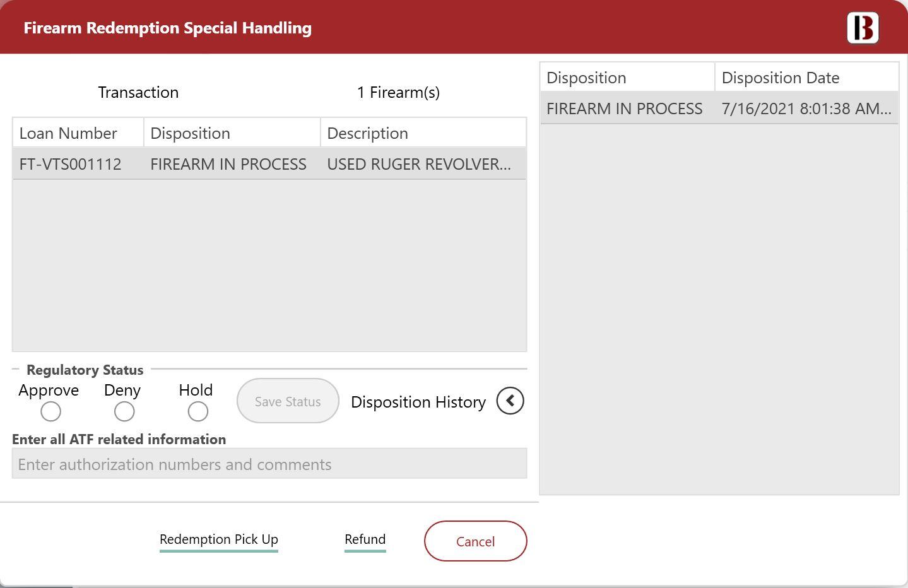Set regulatory status to Hold

click(x=198, y=412)
